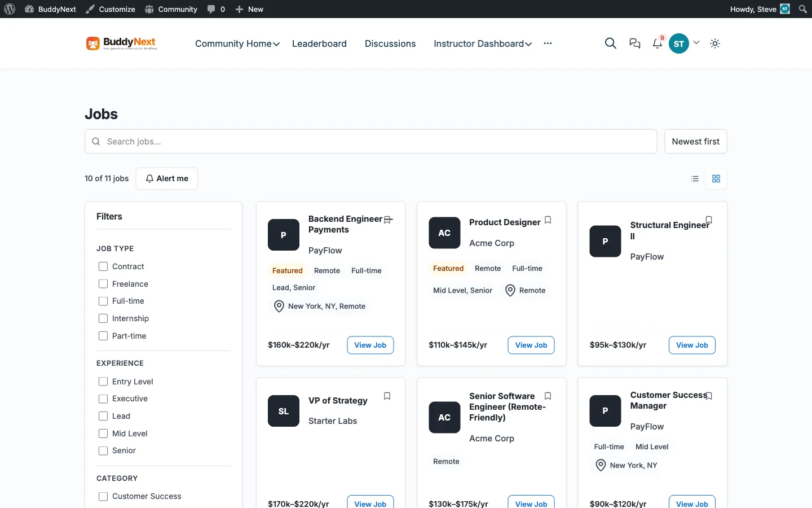View the Backend Engineer Payments job
This screenshot has width=812, height=508.
point(370,345)
